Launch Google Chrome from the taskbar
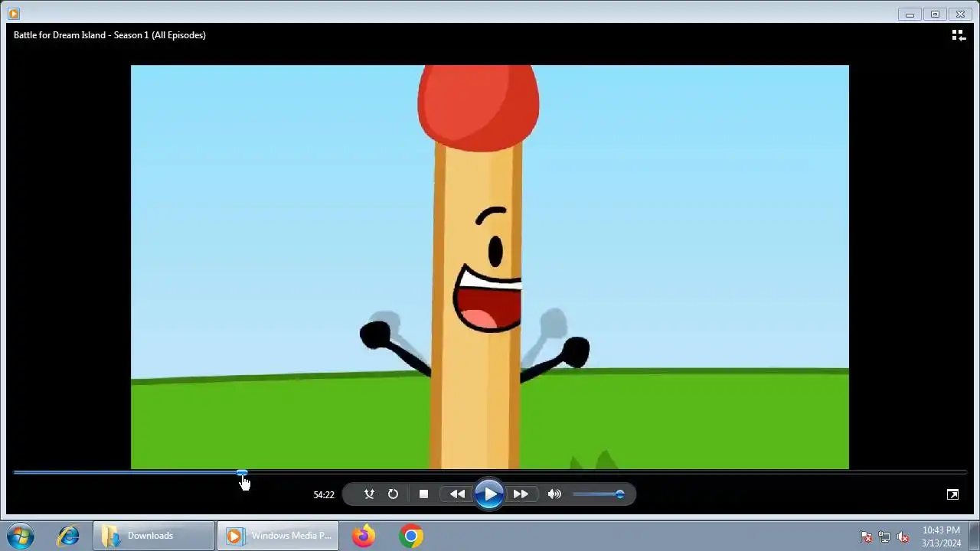 pyautogui.click(x=411, y=536)
